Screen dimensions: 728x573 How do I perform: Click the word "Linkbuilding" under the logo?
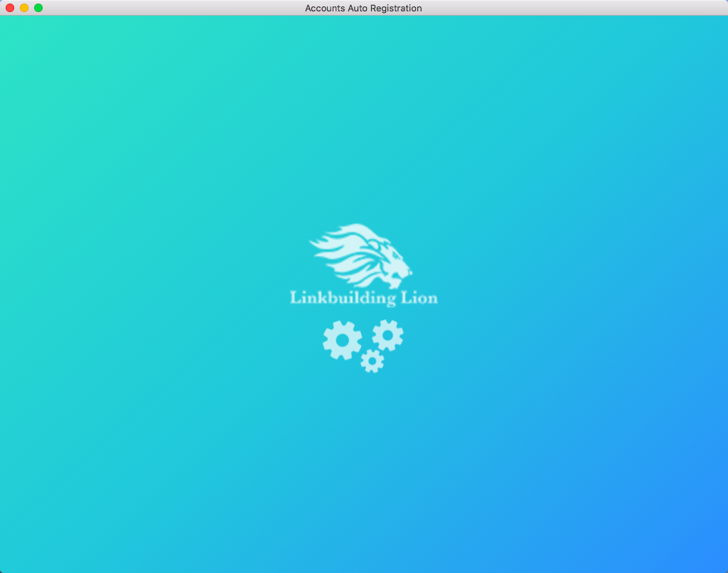(x=343, y=298)
